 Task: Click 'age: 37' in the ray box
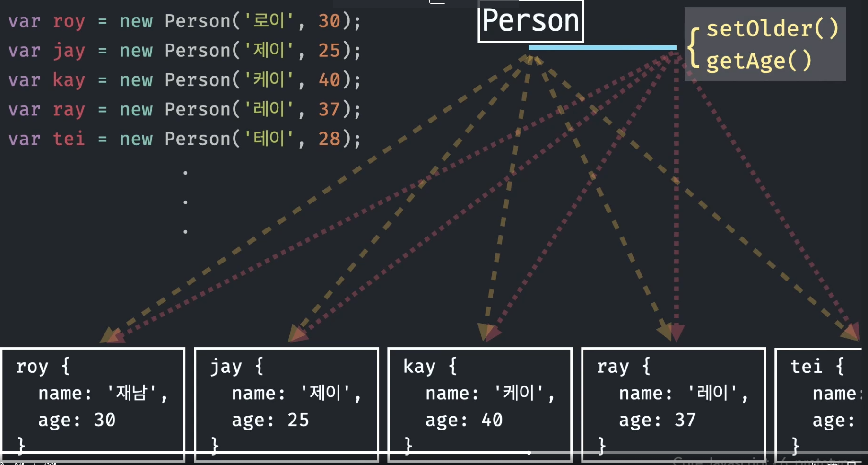658,420
